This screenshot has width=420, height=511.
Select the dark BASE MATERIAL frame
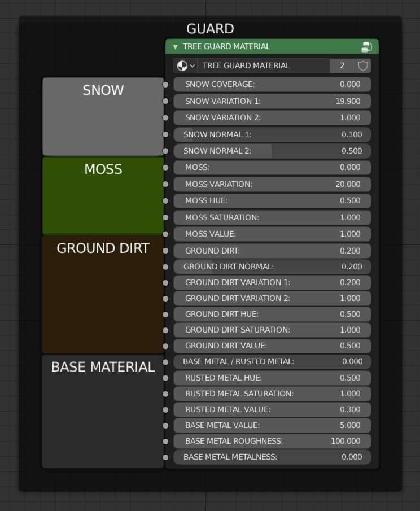point(103,412)
